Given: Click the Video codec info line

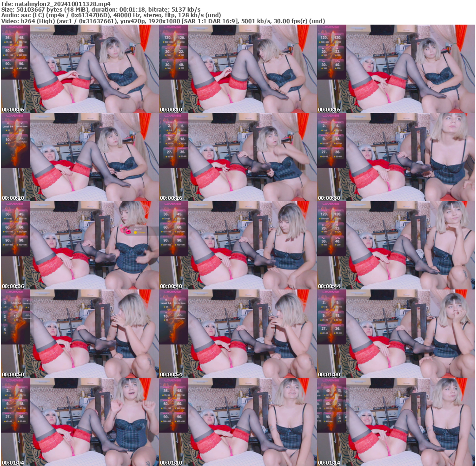Looking at the screenshot, I should (163, 21).
